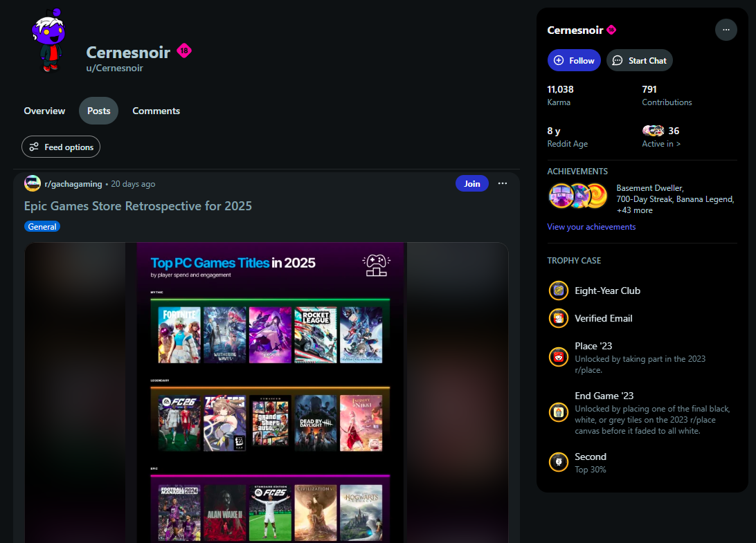
Task: Open View your achievements link
Action: [591, 227]
